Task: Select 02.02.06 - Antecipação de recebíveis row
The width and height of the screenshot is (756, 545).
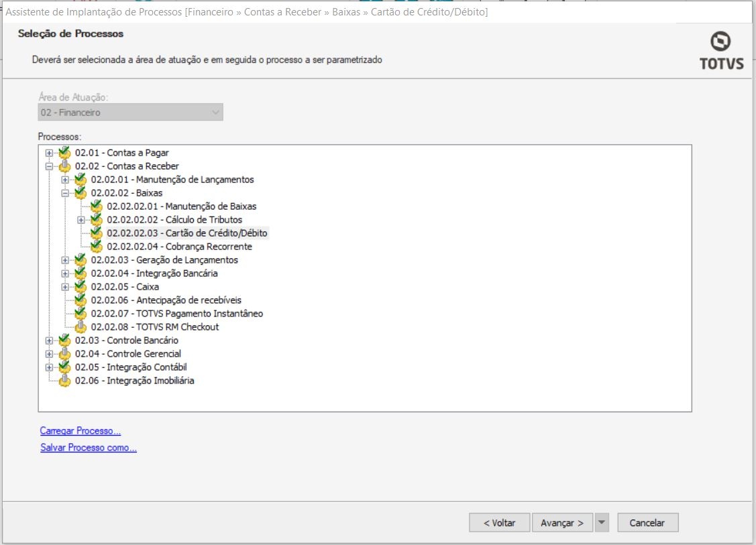Action: [166, 300]
